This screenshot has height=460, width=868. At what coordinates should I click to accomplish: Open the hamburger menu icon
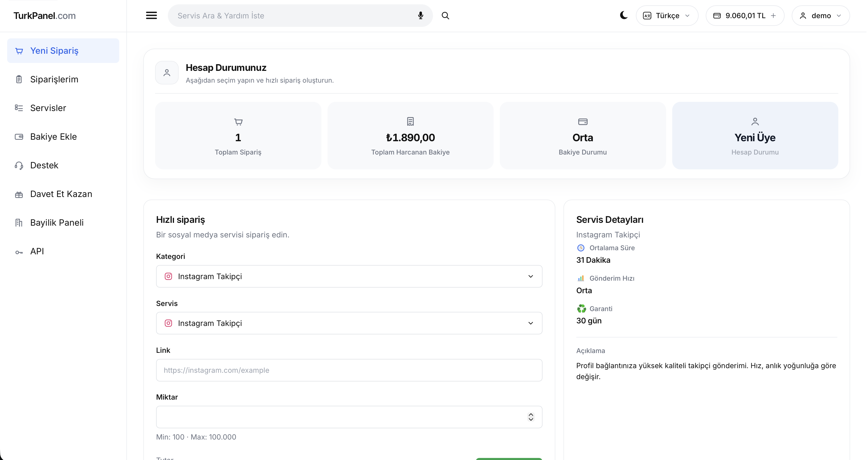click(151, 16)
